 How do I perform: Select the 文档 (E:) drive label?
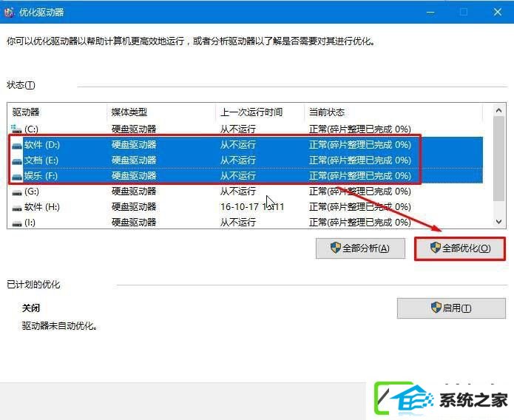(x=41, y=160)
